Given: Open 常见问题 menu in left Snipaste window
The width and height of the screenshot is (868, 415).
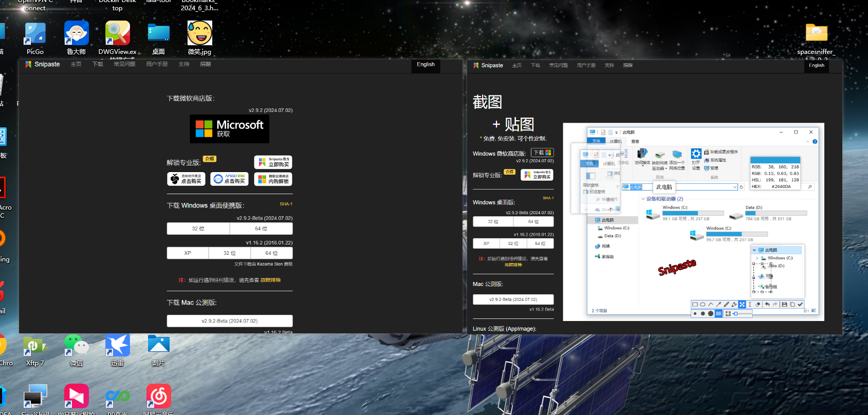Looking at the screenshot, I should (x=124, y=64).
